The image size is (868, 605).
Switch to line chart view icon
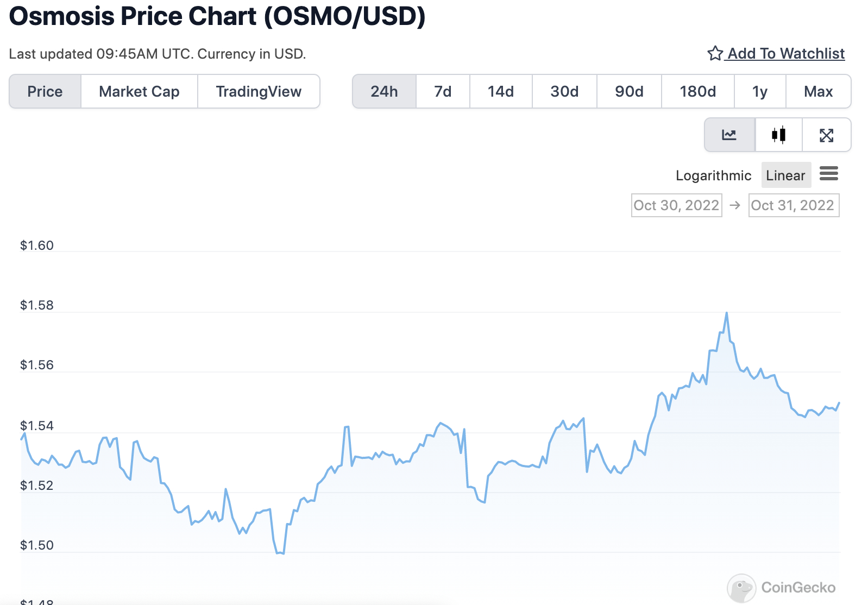(x=729, y=135)
